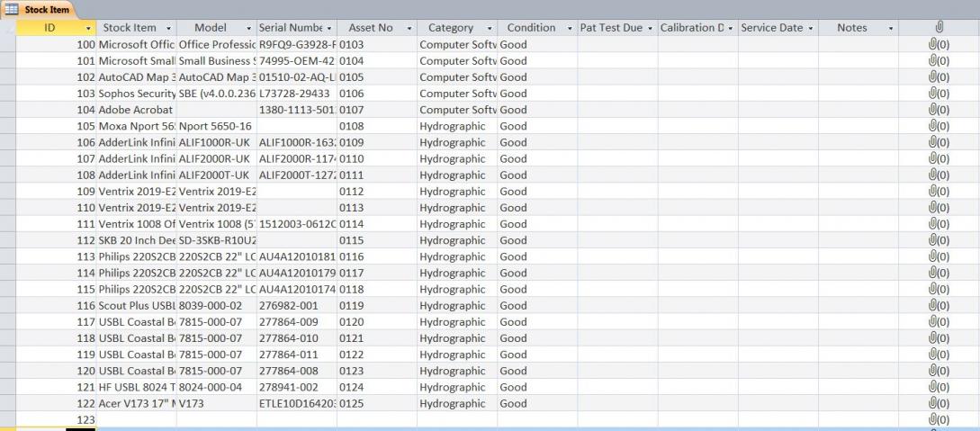The height and width of the screenshot is (431, 980).
Task: Open the Category column filter dropdown
Action: [x=490, y=28]
